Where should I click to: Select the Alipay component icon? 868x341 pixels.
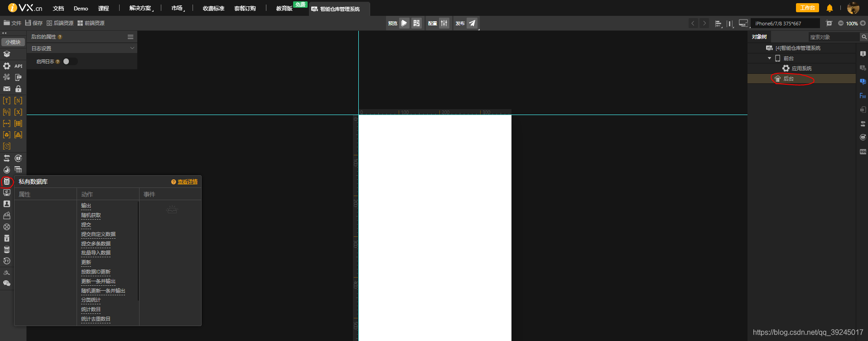pos(7,273)
